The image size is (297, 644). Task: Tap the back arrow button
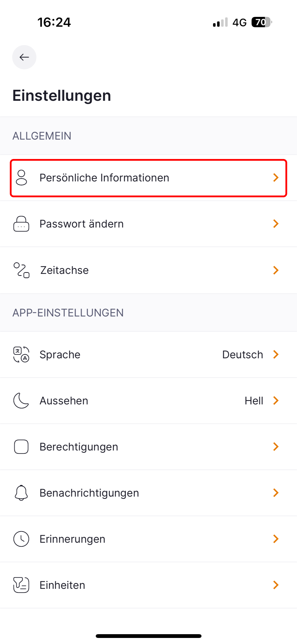coord(24,57)
